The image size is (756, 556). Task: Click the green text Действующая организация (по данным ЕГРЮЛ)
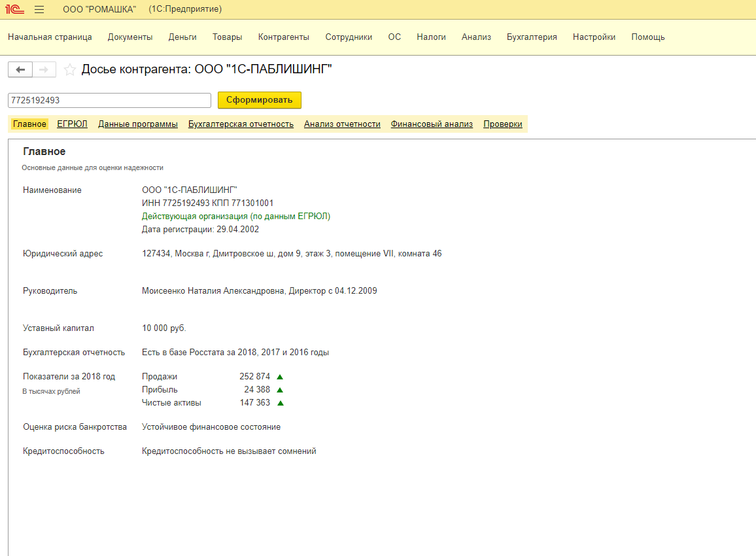point(236,216)
